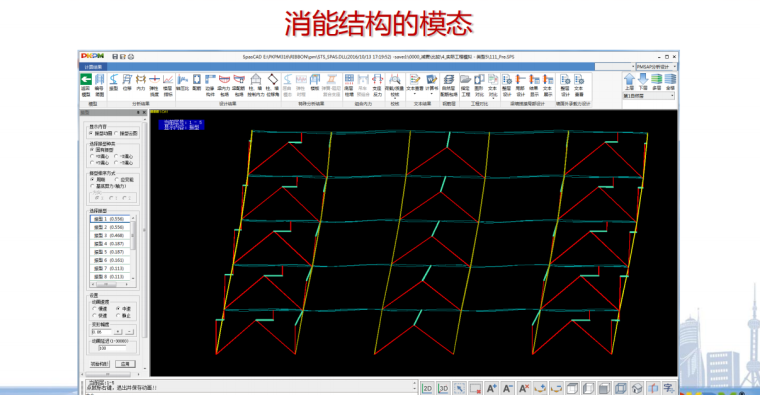Select 振型 3 (0.468) in list

tap(110, 236)
